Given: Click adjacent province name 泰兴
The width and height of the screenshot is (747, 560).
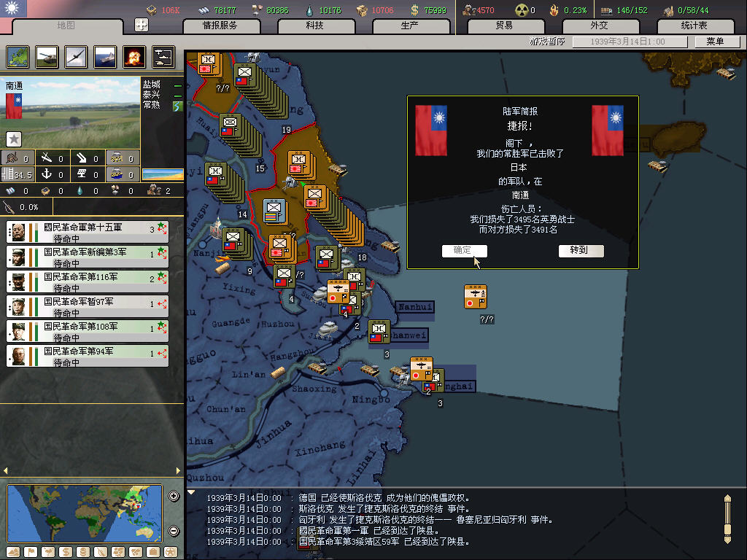Looking at the screenshot, I should click(152, 95).
